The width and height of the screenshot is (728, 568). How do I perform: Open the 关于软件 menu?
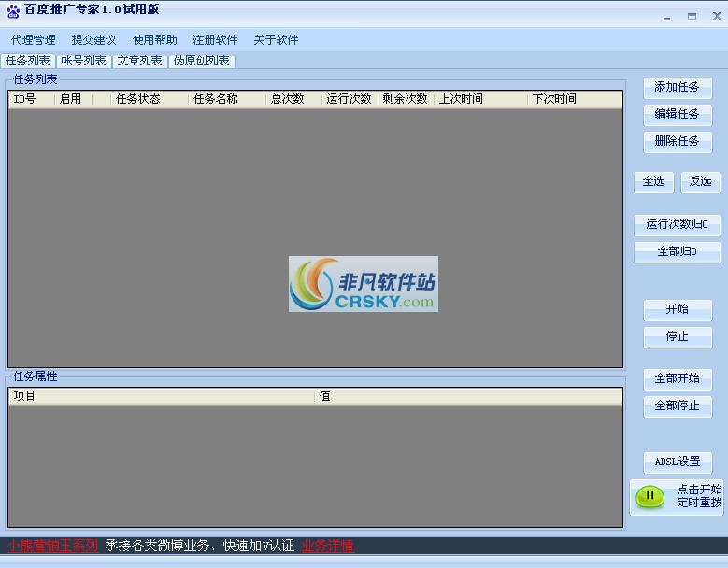point(276,40)
